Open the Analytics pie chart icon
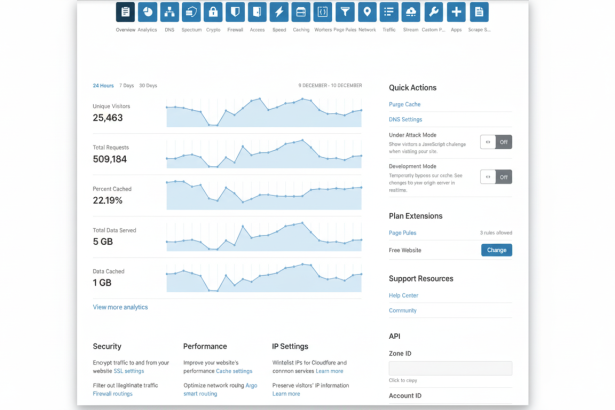 pyautogui.click(x=147, y=12)
